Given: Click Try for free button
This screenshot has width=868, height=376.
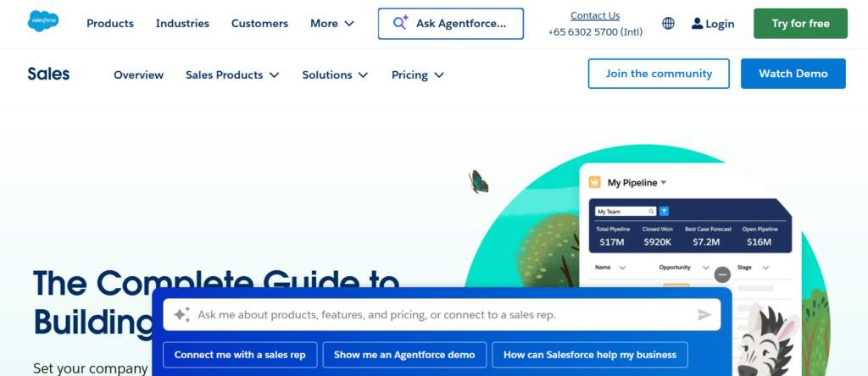Looking at the screenshot, I should (x=800, y=23).
